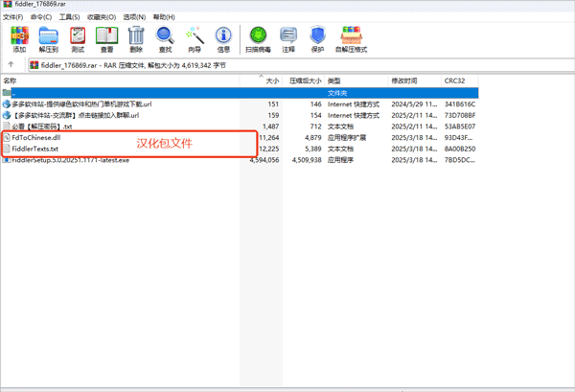575x392 pixels.
Task: Click the 添加 (Add) toolbar icon
Action: (19, 38)
